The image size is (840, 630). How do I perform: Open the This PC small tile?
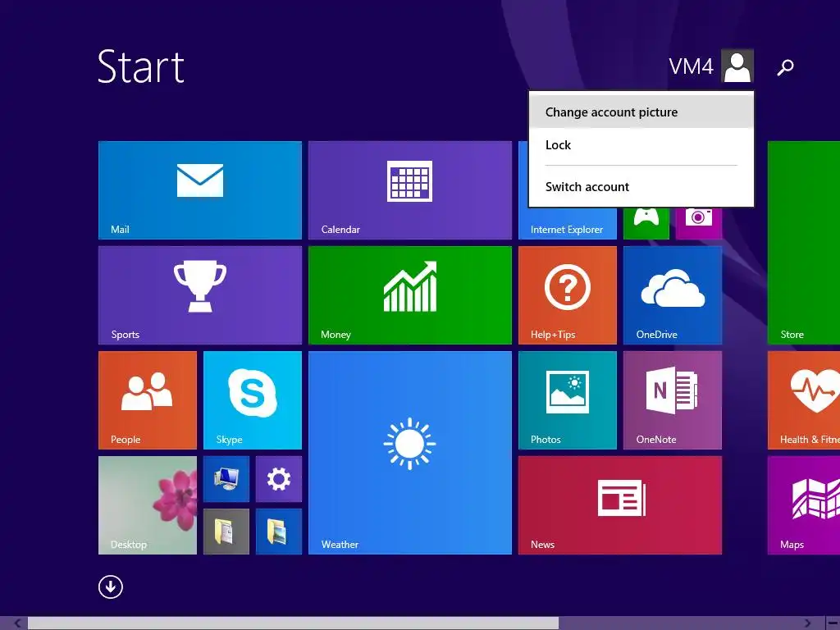[226, 479]
